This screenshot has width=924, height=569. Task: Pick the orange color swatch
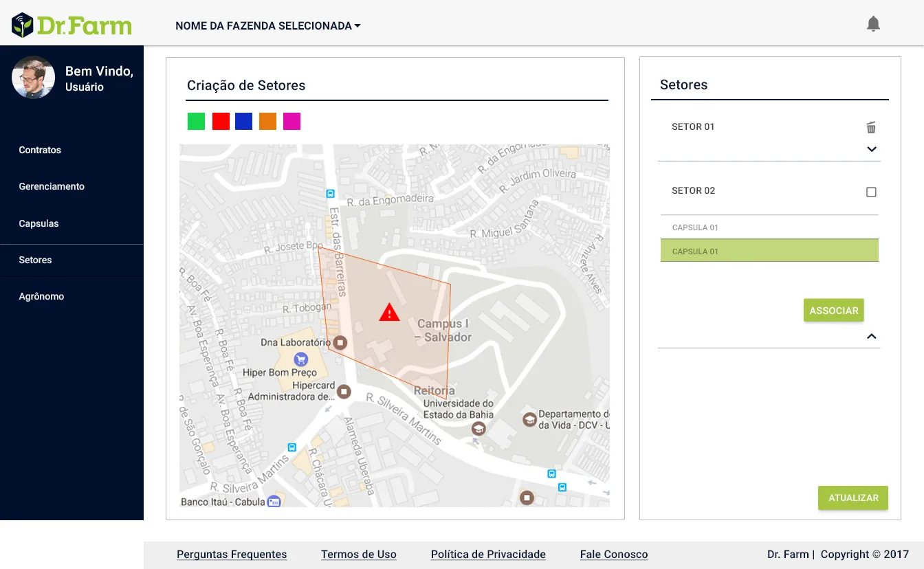tap(267, 121)
